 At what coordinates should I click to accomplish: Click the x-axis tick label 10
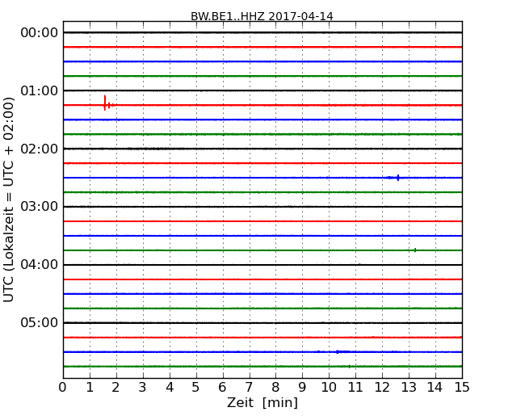(329, 388)
